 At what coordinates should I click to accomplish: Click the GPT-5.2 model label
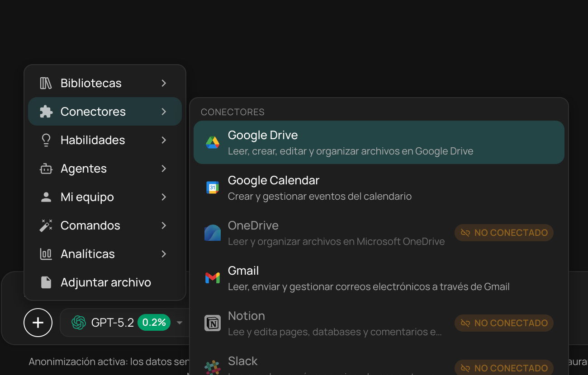coord(113,323)
